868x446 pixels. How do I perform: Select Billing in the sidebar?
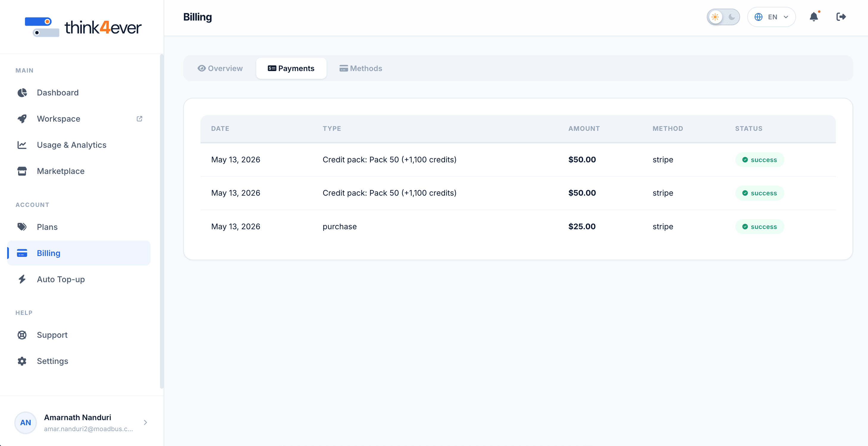(x=79, y=253)
